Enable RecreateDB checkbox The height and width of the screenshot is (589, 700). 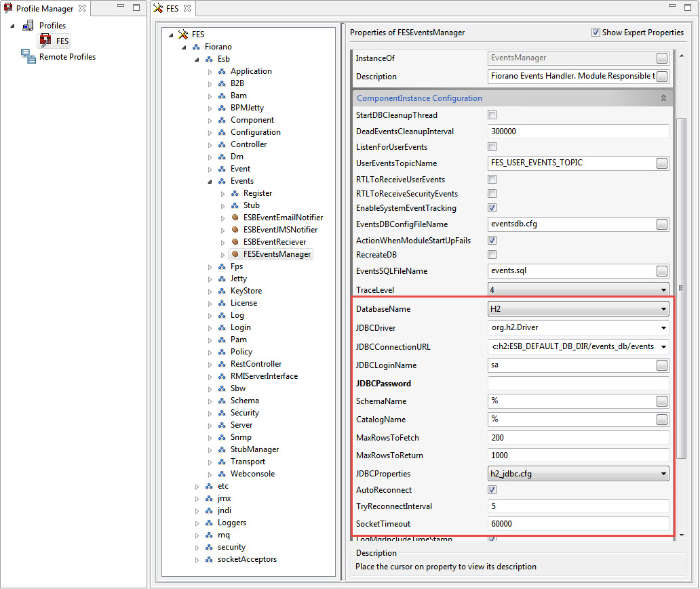[492, 255]
